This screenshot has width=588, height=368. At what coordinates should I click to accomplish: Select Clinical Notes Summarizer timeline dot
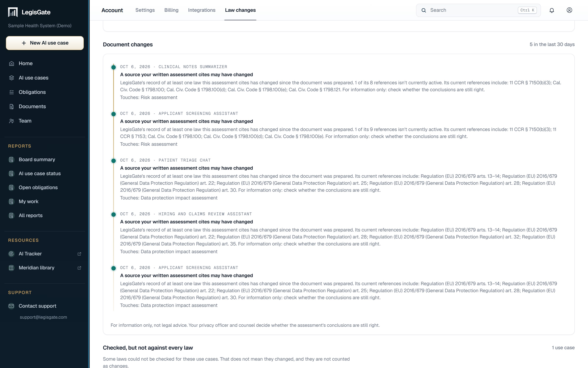coord(114,67)
